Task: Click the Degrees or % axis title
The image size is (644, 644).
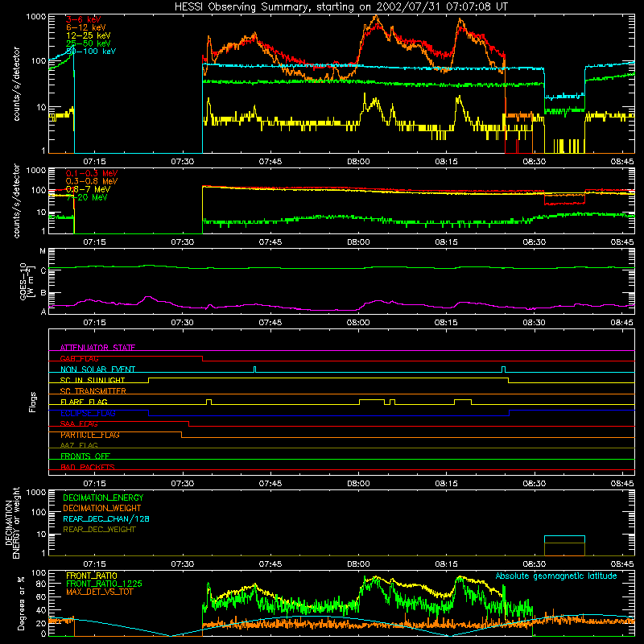Action: (21, 603)
